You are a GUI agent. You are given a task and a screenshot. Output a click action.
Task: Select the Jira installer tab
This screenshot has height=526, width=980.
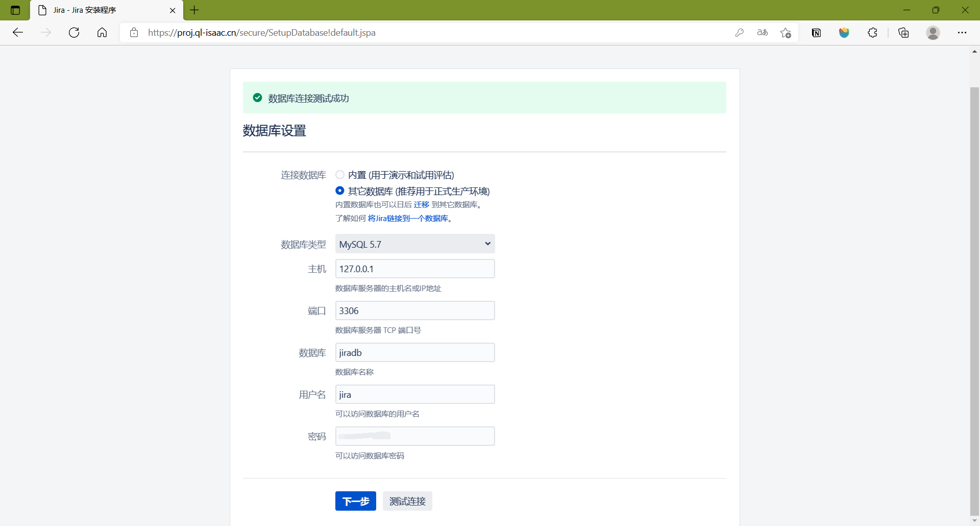pyautogui.click(x=102, y=10)
